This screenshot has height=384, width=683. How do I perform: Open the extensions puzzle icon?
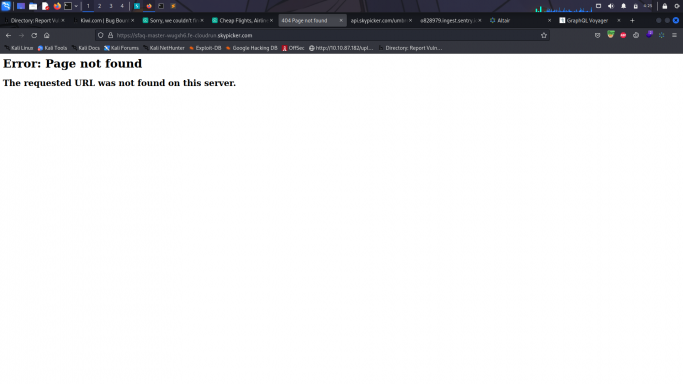point(636,35)
